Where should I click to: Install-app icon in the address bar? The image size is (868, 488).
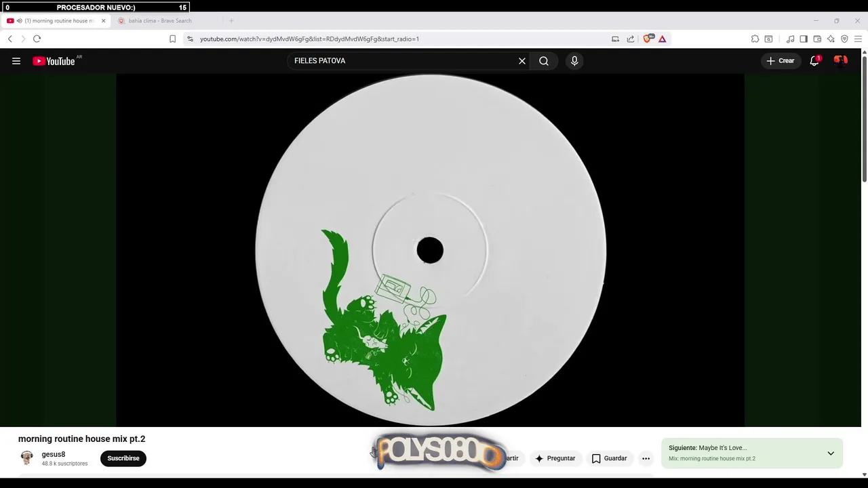point(615,39)
